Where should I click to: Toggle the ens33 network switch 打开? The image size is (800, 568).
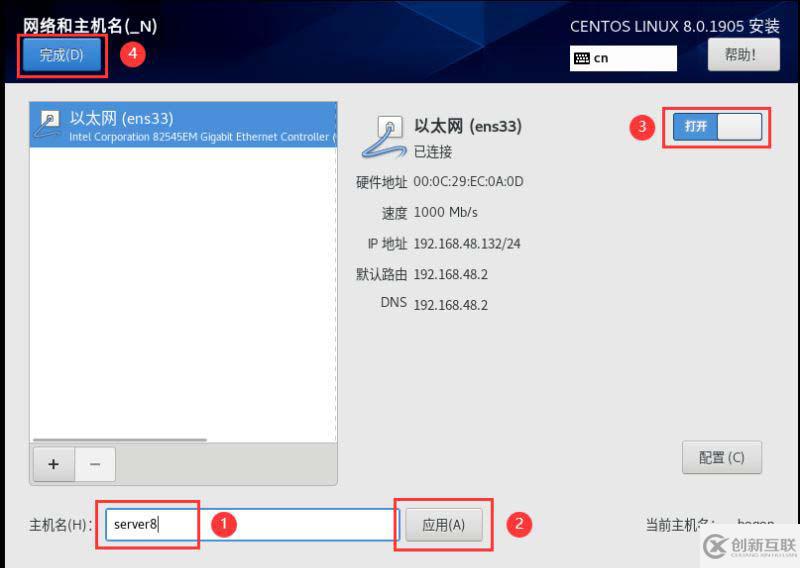(x=717, y=127)
